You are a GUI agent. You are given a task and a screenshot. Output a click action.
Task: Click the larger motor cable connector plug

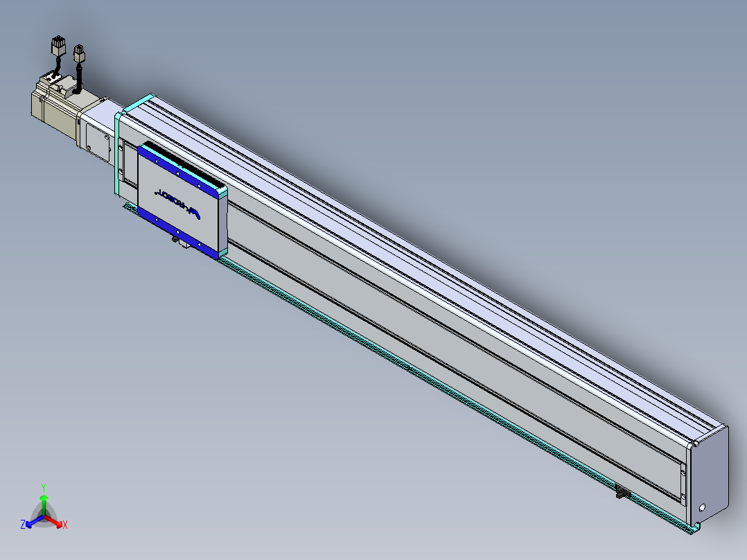pyautogui.click(x=58, y=46)
